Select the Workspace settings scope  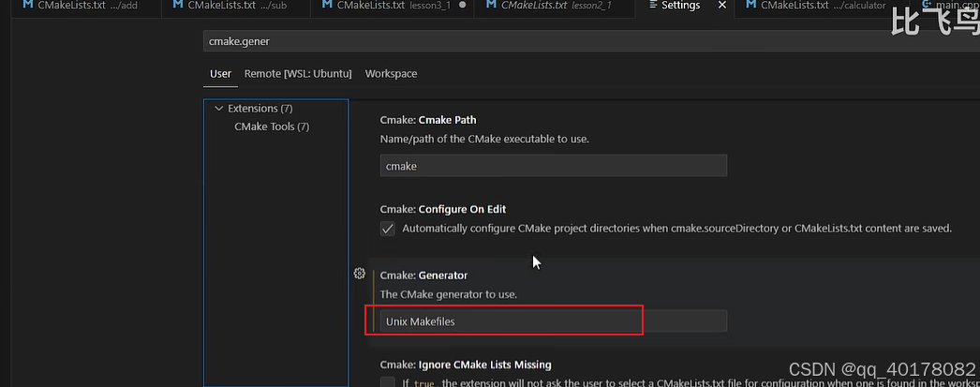click(x=391, y=74)
